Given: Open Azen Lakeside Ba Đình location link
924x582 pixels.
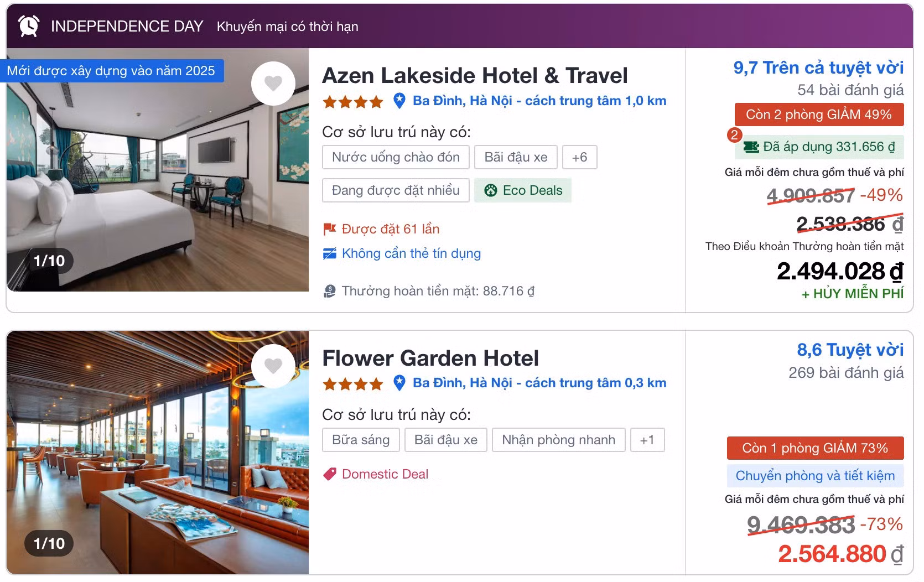Looking at the screenshot, I should pyautogui.click(x=539, y=101).
